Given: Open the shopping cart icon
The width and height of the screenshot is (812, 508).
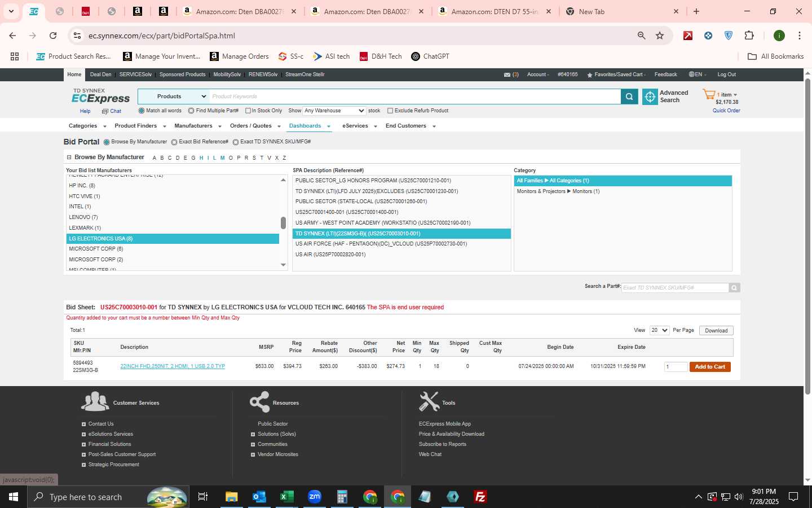Looking at the screenshot, I should [708, 94].
